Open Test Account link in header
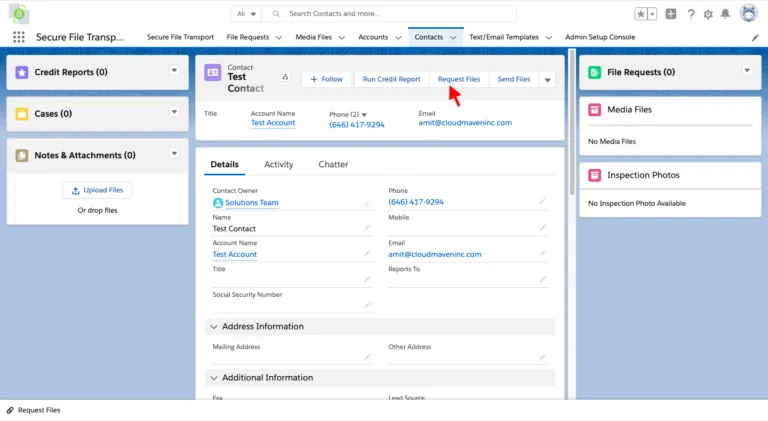This screenshot has height=421, width=768. (273, 123)
